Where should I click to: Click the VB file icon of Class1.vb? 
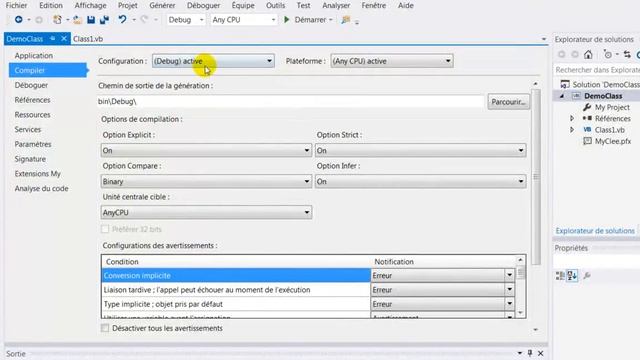[x=587, y=129]
